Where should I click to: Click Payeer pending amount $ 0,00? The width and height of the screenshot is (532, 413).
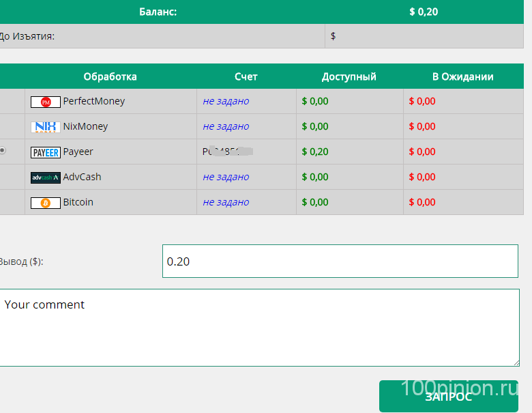(422, 152)
